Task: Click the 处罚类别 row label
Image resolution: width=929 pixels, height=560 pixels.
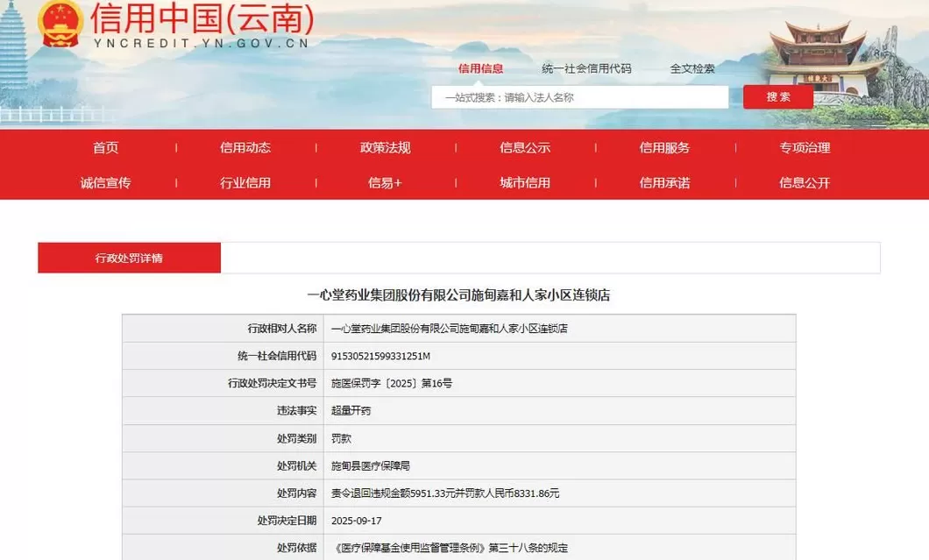Action: [297, 438]
